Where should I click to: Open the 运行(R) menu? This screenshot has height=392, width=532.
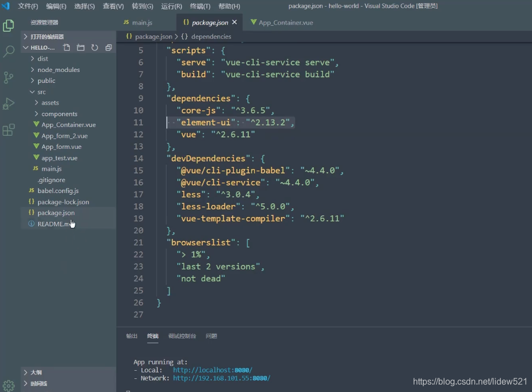[171, 6]
